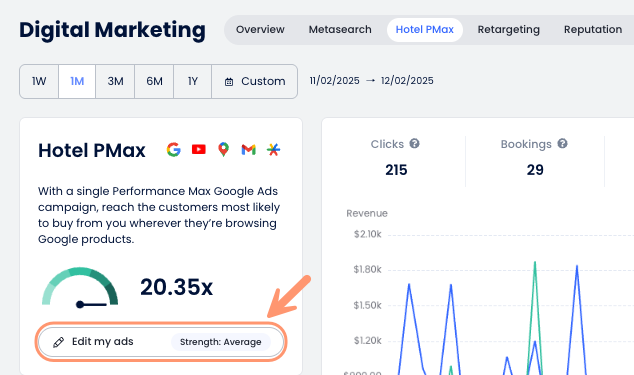The width and height of the screenshot is (634, 375).
Task: Click the Gmail icon
Action: 249,150
